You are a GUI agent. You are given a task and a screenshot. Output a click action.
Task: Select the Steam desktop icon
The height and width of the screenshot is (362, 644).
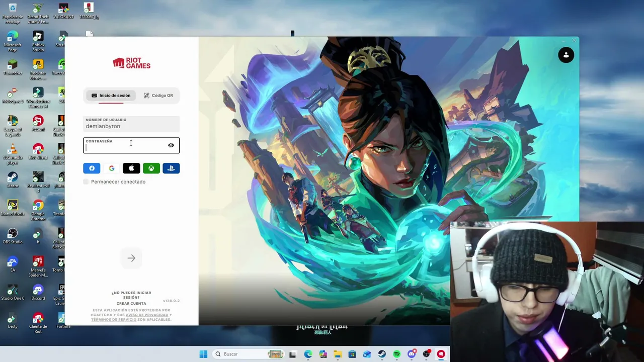(x=13, y=180)
